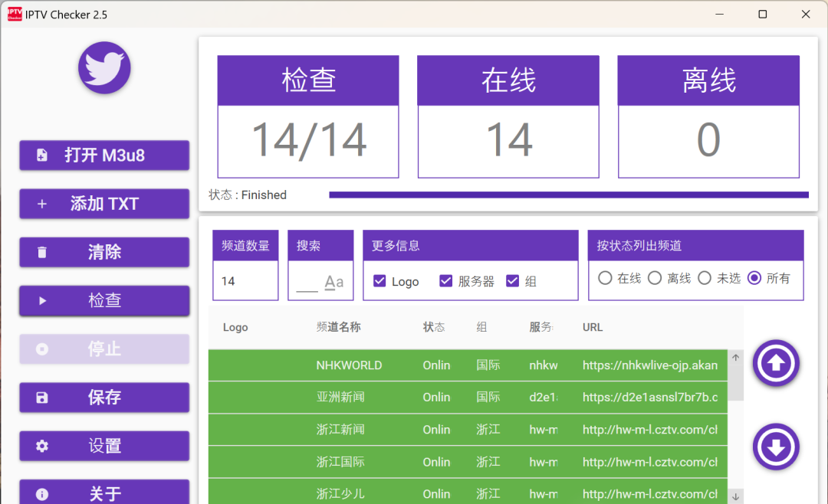
Task: Click the online count 14 card
Action: tap(508, 116)
